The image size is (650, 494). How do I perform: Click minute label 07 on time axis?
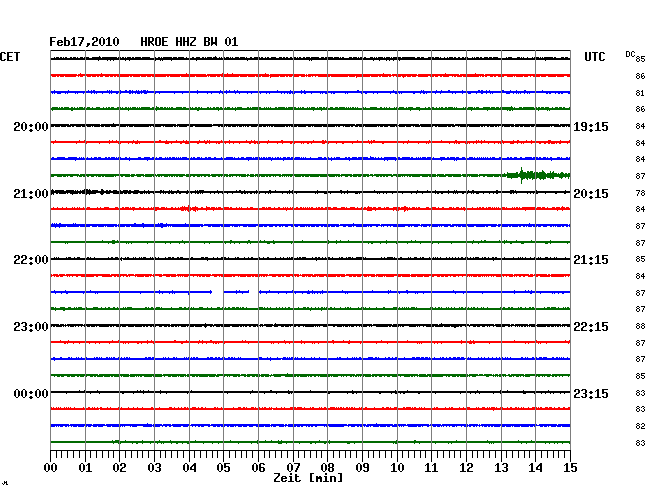pyautogui.click(x=293, y=468)
